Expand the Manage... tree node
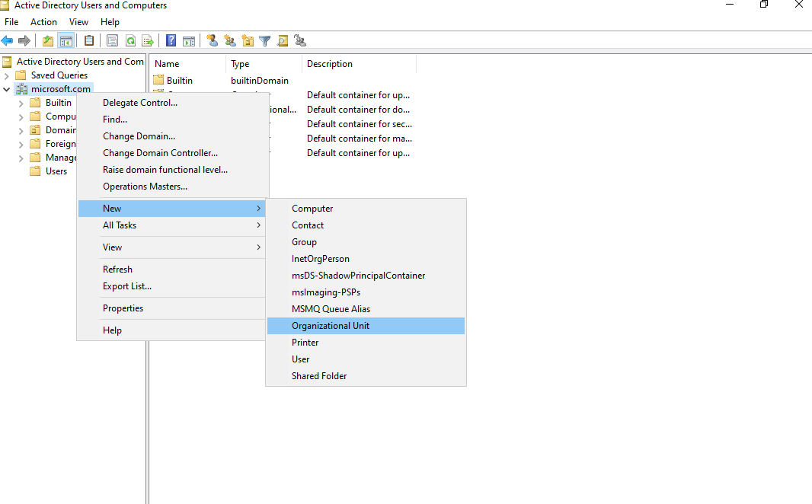Viewport: 812px width, 504px height. coord(21,158)
